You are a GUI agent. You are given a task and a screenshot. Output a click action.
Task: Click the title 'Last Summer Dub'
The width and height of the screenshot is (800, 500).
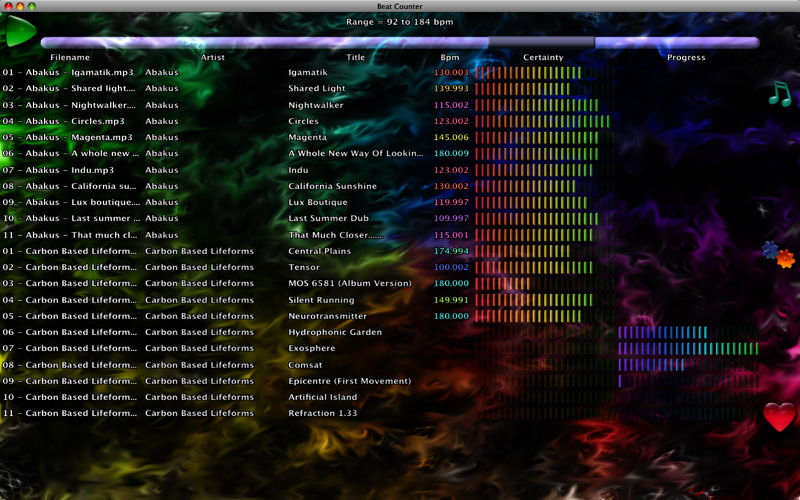tap(329, 218)
